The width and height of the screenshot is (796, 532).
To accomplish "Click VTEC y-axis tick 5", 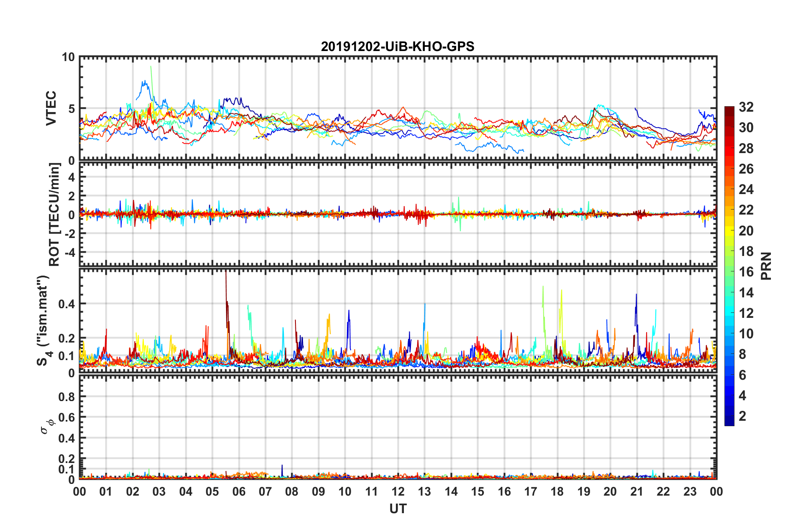I will [x=72, y=109].
